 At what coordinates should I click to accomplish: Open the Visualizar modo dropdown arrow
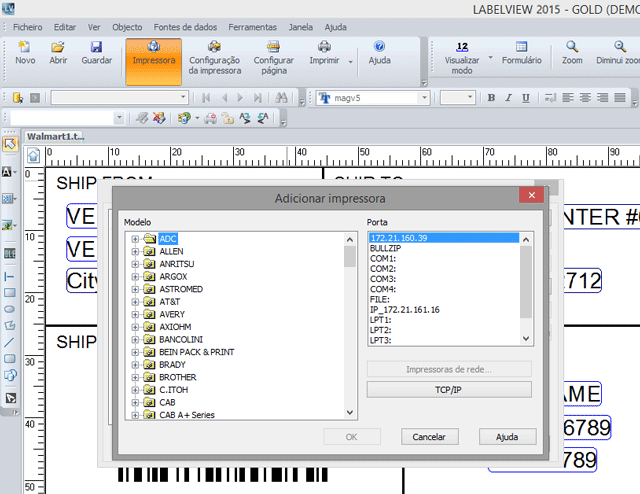point(491,58)
